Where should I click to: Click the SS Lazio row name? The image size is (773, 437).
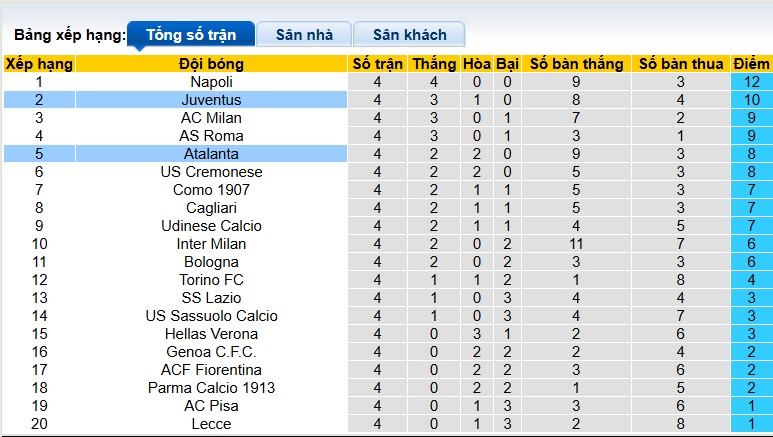(211, 298)
